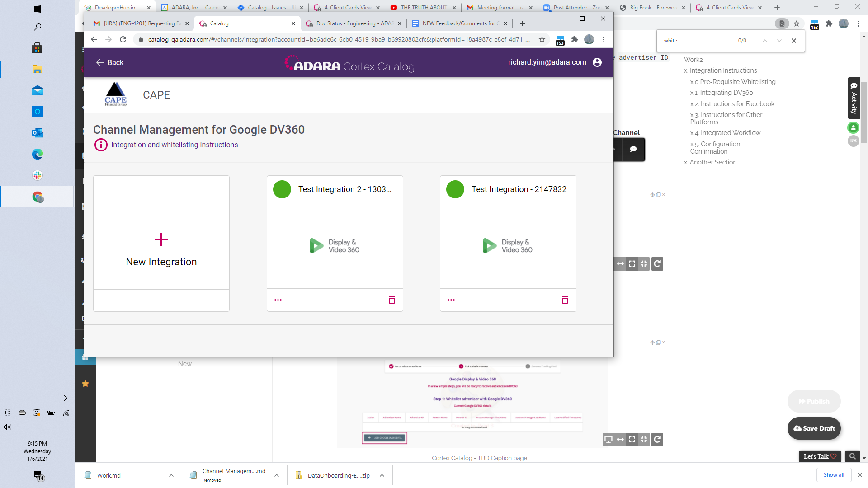
Task: Open Channel Management md download options chevron
Action: [277, 475]
